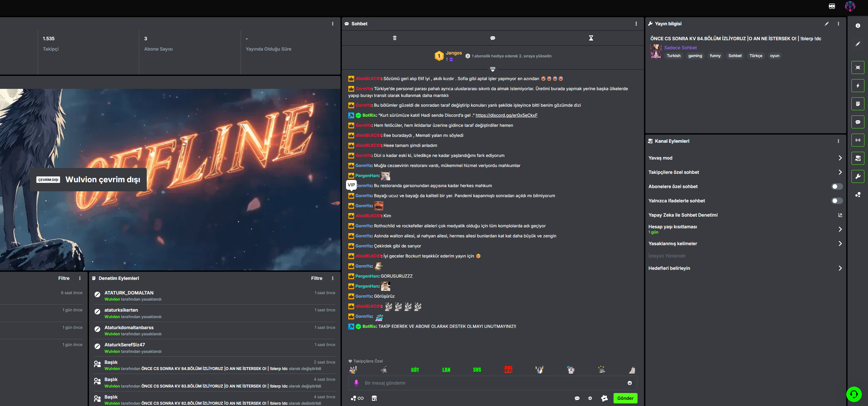Toggle Yalnızca ifadelerle sohbet switch

coord(837,201)
